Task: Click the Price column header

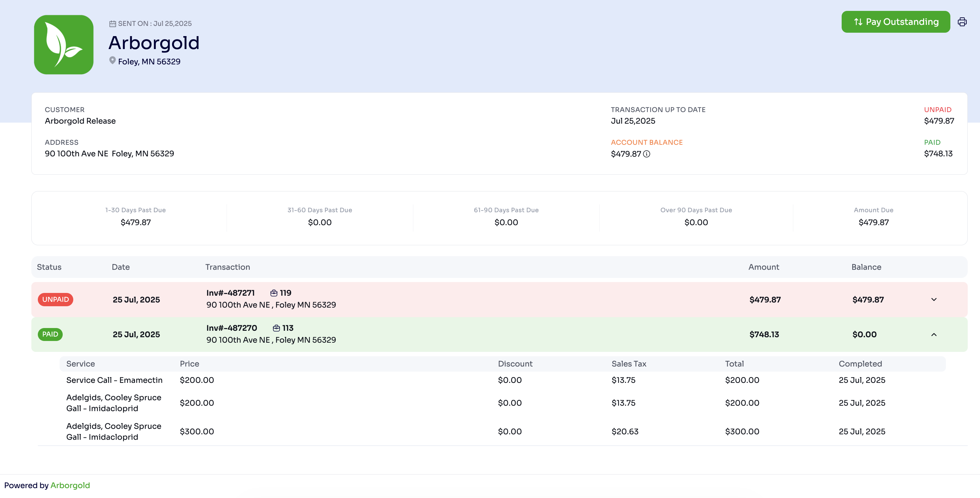Action: click(x=189, y=364)
